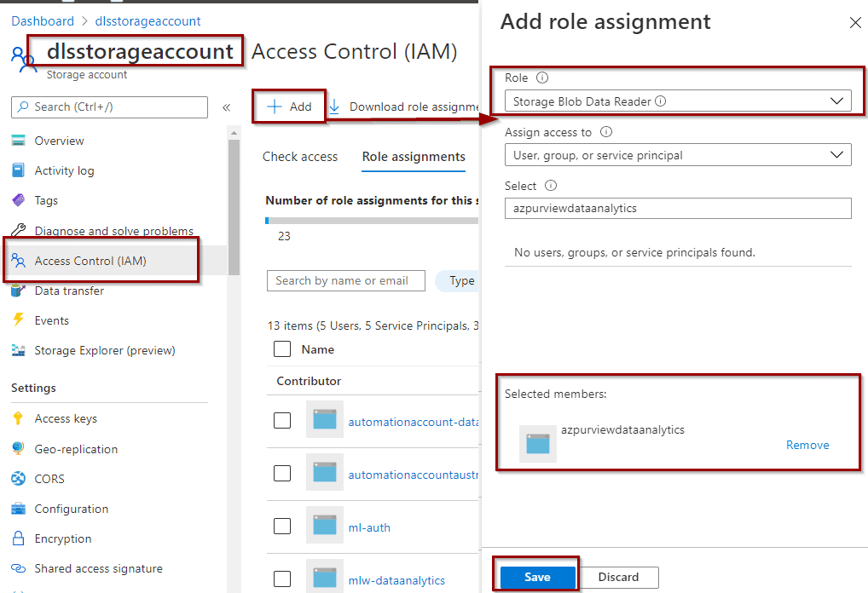Close the Add role assignment panel
The width and height of the screenshot is (868, 593).
(x=855, y=23)
